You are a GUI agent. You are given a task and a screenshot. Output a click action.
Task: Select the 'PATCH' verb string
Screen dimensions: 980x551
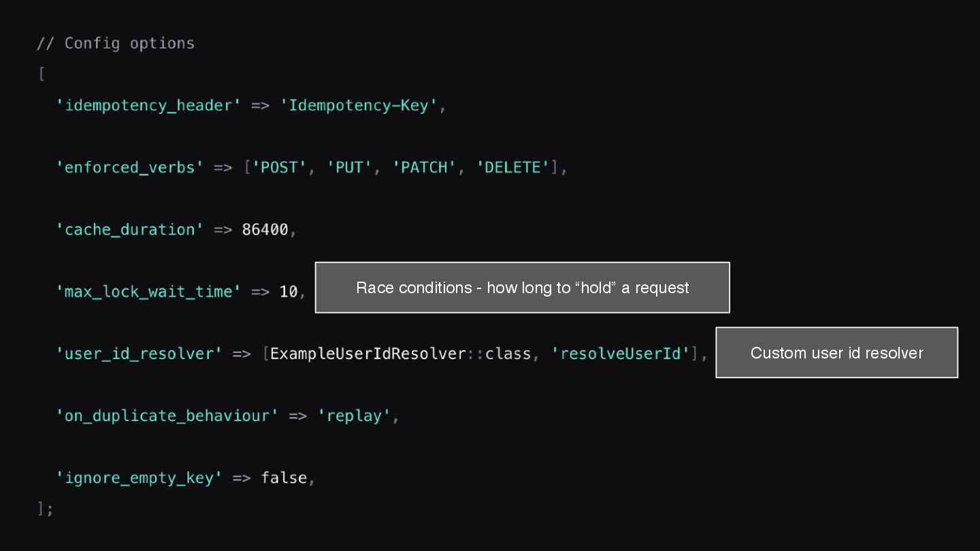click(x=423, y=168)
